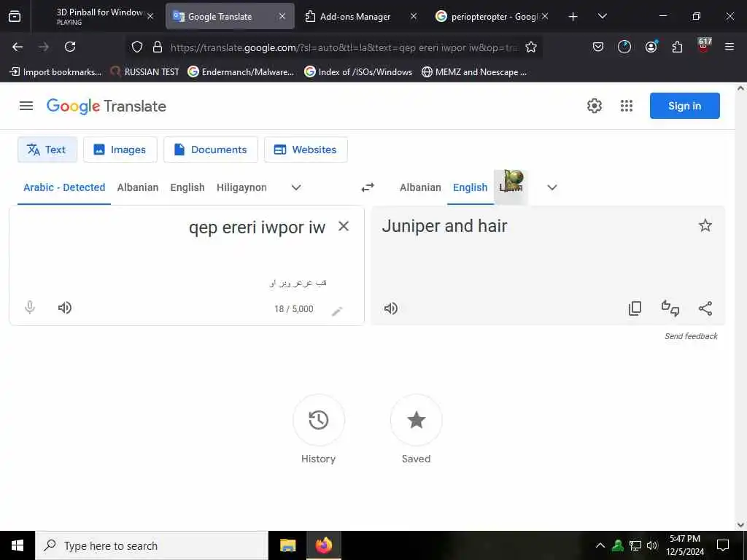Open Firefox View icon
747x560 pixels.
pos(15,16)
